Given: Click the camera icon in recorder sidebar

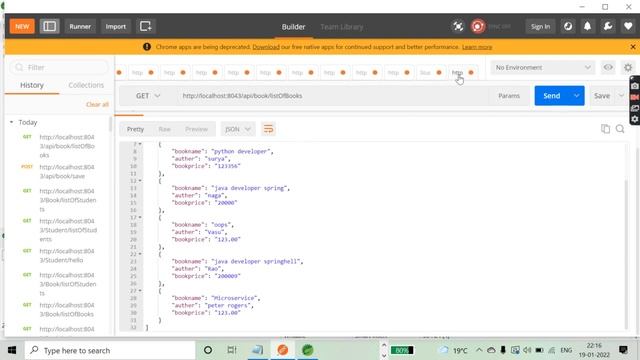Looking at the screenshot, I should click(635, 86).
